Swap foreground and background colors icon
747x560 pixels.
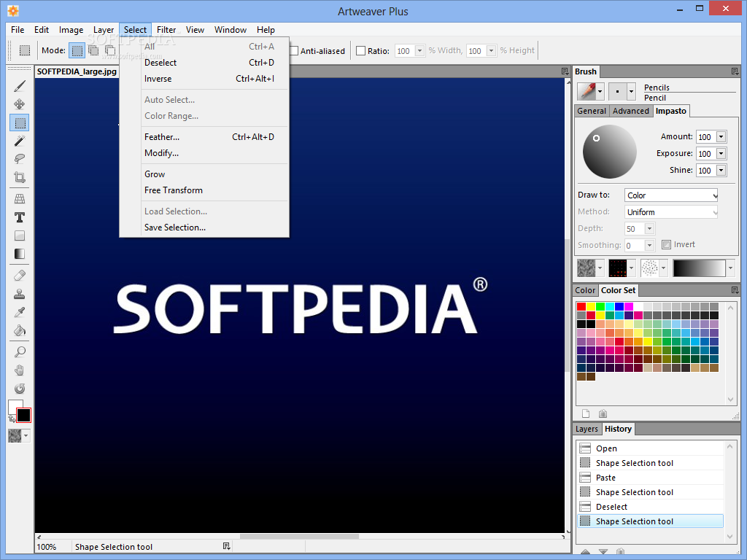(x=12, y=419)
